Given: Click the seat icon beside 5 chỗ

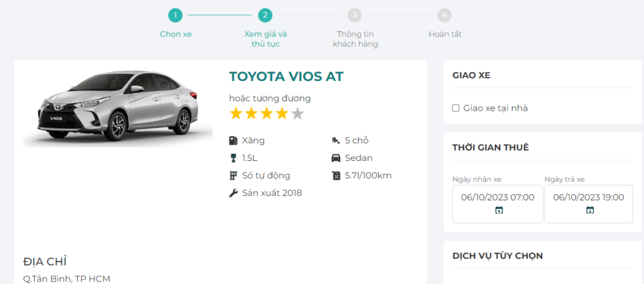Looking at the screenshot, I should click(335, 141).
